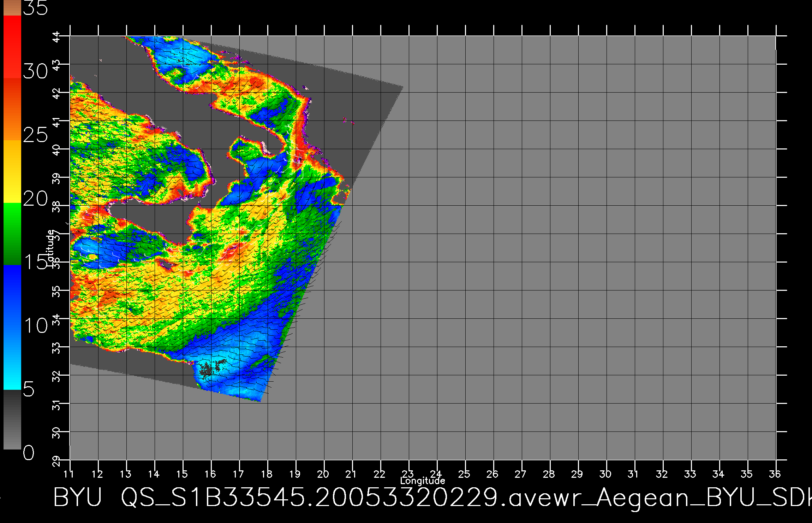Click the color scale label "35"
812x523 pixels.
pos(35,7)
